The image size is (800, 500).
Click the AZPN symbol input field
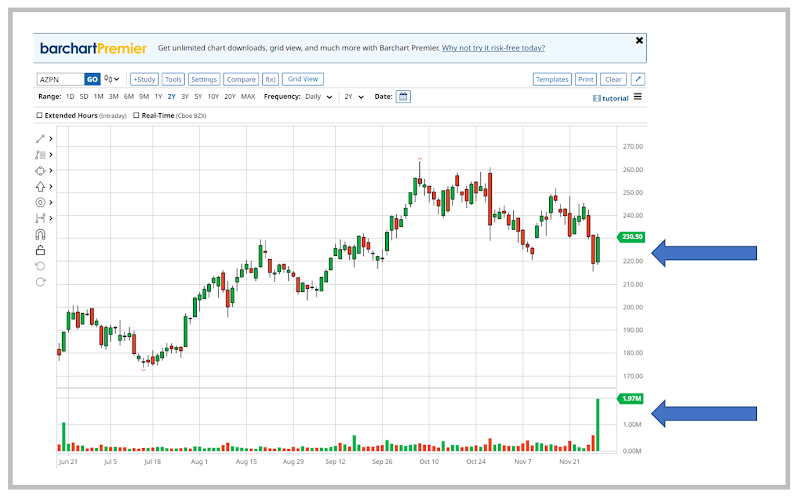point(59,79)
